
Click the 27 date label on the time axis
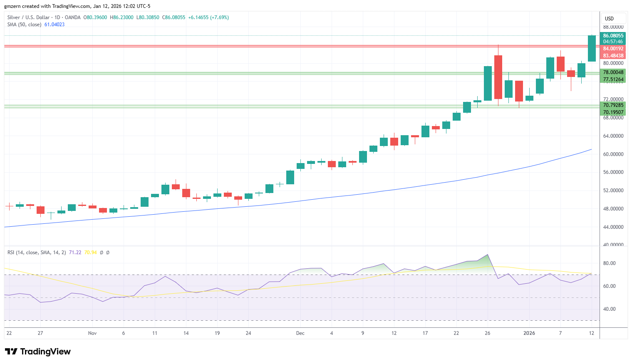coord(40,333)
